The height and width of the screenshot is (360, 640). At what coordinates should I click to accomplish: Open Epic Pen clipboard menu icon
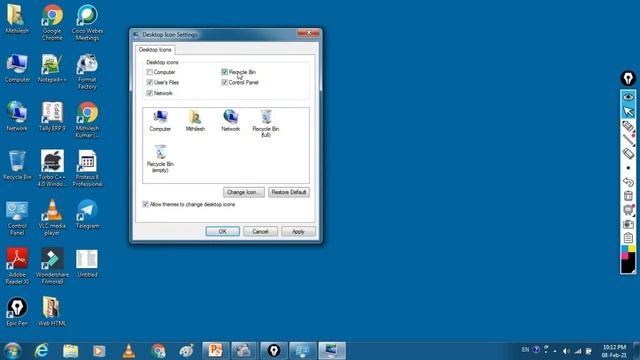tap(628, 238)
